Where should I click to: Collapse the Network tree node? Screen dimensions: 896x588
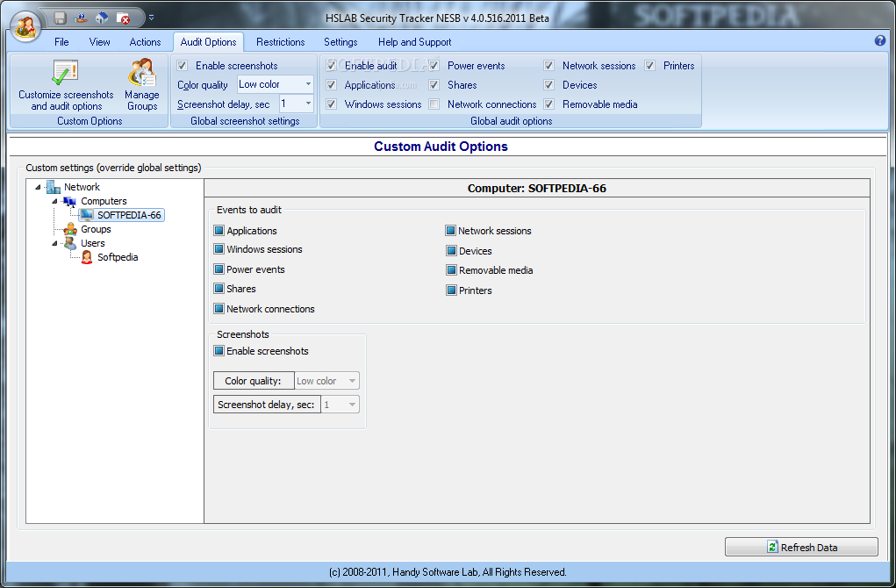39,187
